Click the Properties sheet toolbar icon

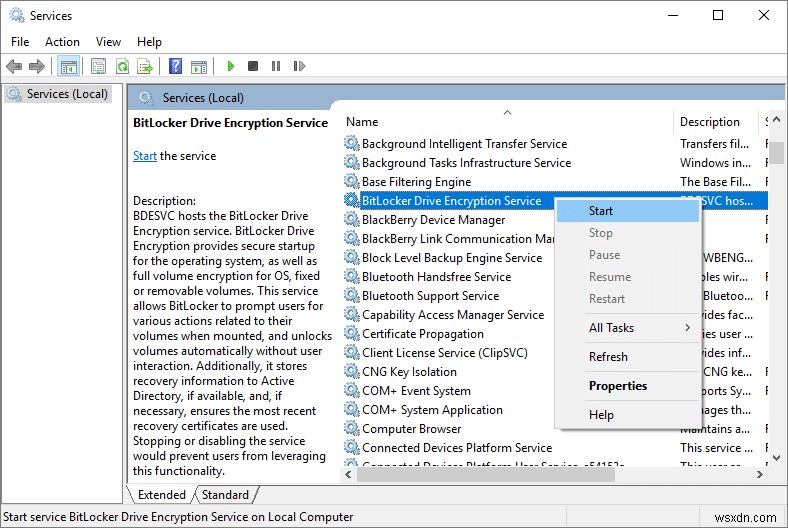click(x=98, y=66)
